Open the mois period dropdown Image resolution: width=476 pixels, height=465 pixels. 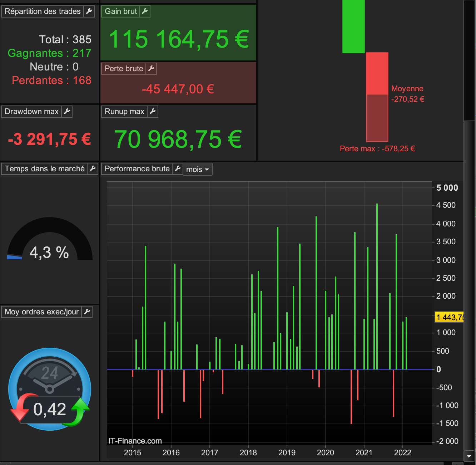point(198,170)
